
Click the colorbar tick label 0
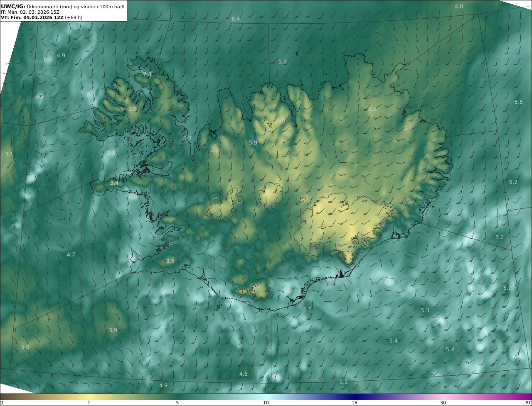click(x=2, y=403)
